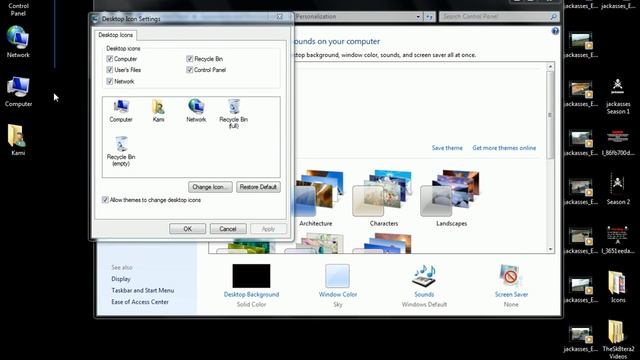Image resolution: width=640 pixels, height=360 pixels.
Task: Click the theme list scrollbar thumb
Action: [x=550, y=115]
